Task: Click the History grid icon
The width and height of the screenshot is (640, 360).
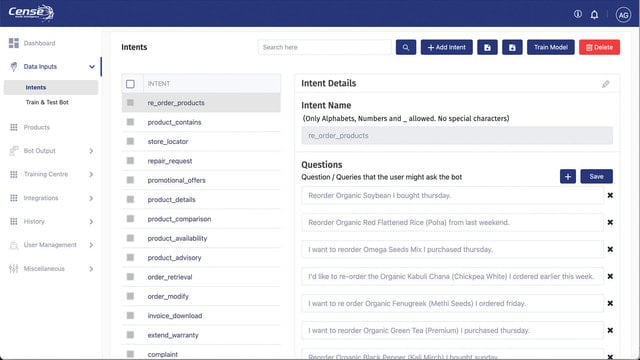Action: pyautogui.click(x=13, y=221)
